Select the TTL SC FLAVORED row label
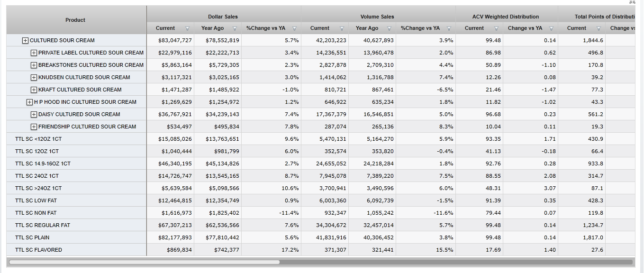The width and height of the screenshot is (644, 273). (x=38, y=250)
